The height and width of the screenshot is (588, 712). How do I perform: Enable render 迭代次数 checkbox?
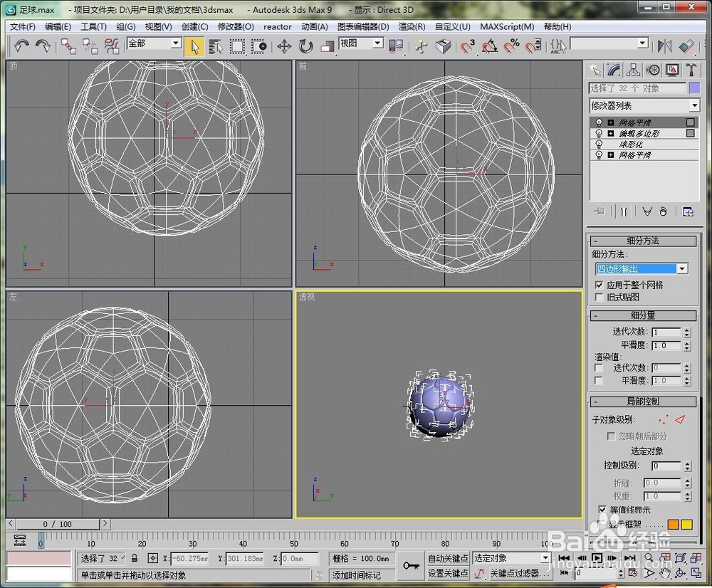point(599,368)
